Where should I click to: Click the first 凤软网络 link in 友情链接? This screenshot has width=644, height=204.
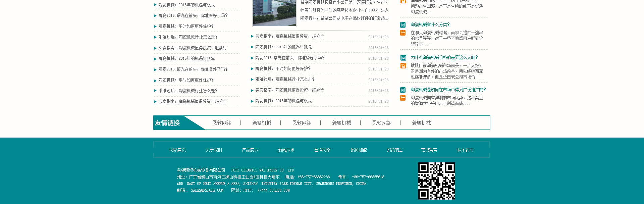222,123
